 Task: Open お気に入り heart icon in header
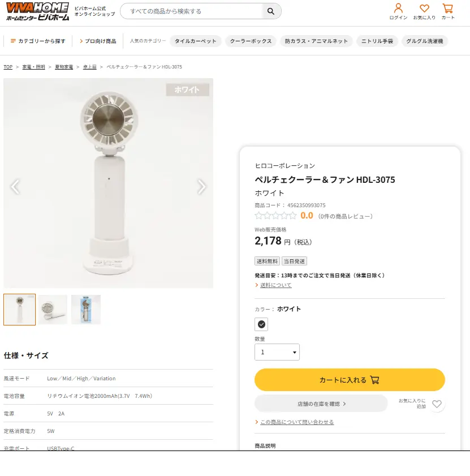(424, 10)
